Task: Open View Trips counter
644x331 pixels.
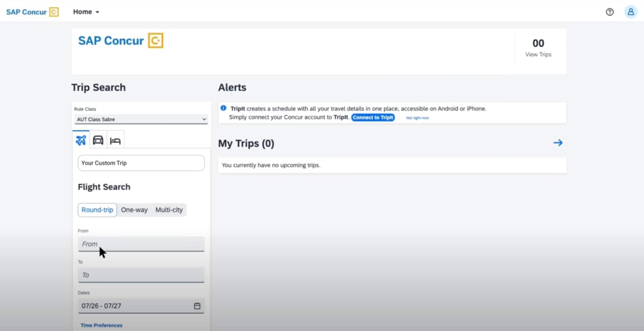Action: (538, 48)
